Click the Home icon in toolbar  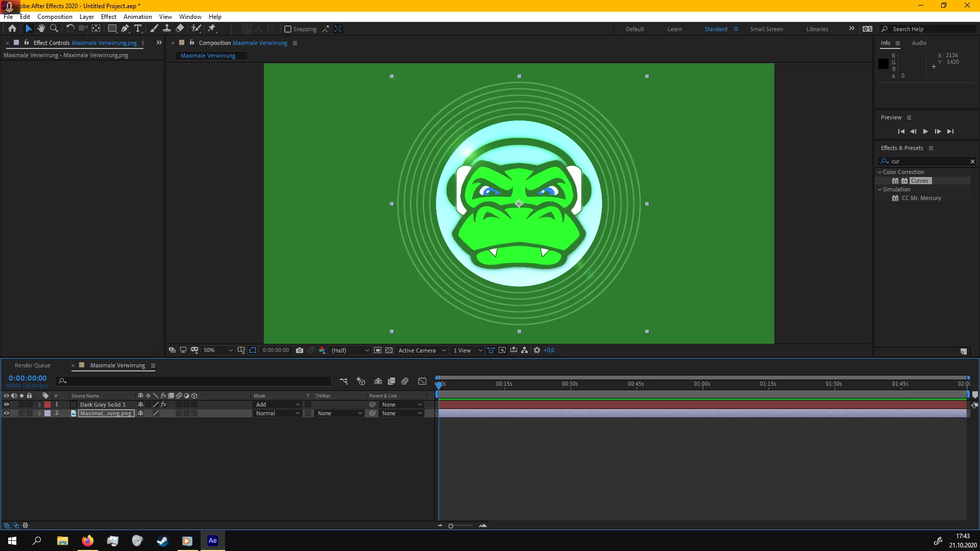[x=12, y=29]
